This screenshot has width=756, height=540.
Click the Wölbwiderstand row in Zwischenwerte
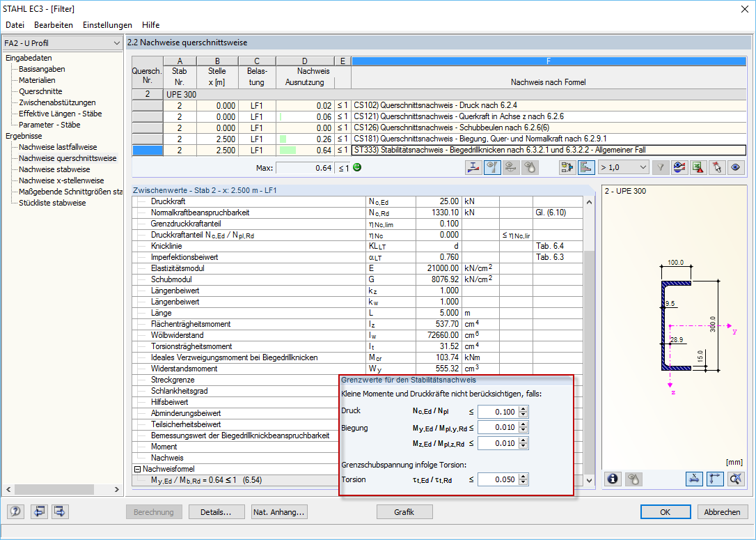click(357, 335)
